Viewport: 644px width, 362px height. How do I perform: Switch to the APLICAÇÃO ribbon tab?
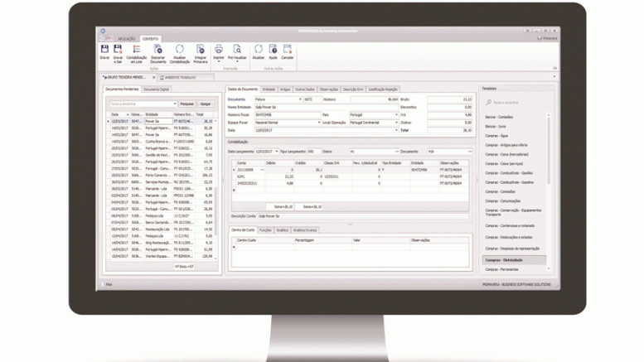tap(127, 39)
